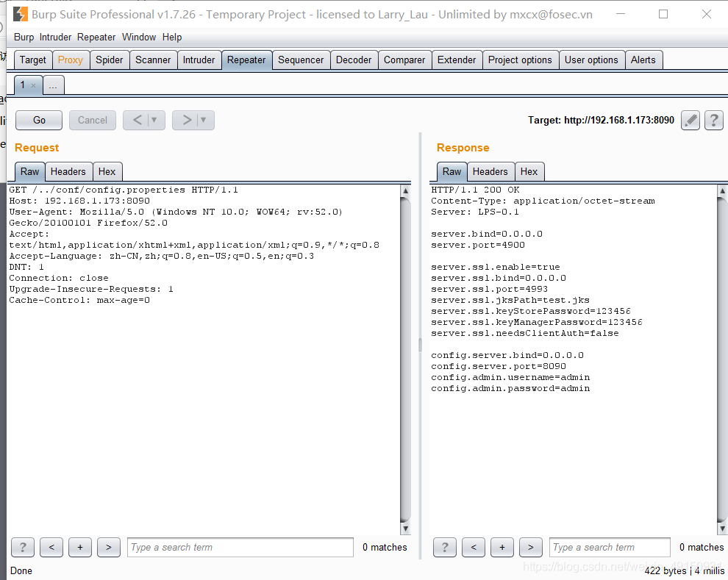Edit target with the pencil icon
This screenshot has height=580, width=728.
click(x=690, y=120)
